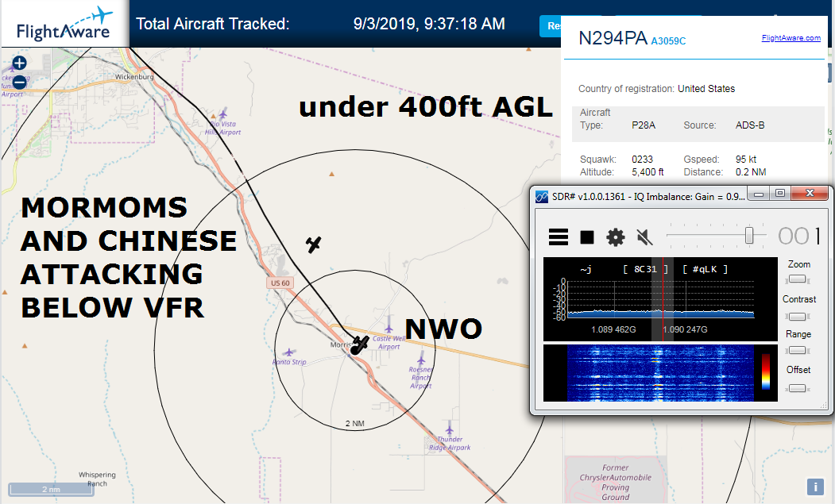This screenshot has width=835, height=504.
Task: Adjust the SDR# Zoom slider
Action: point(797,279)
